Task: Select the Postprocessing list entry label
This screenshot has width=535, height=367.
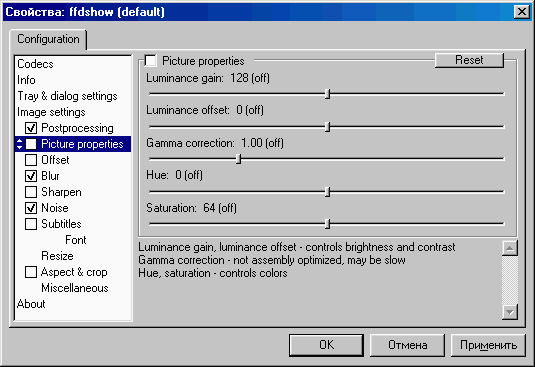Action: [77, 128]
